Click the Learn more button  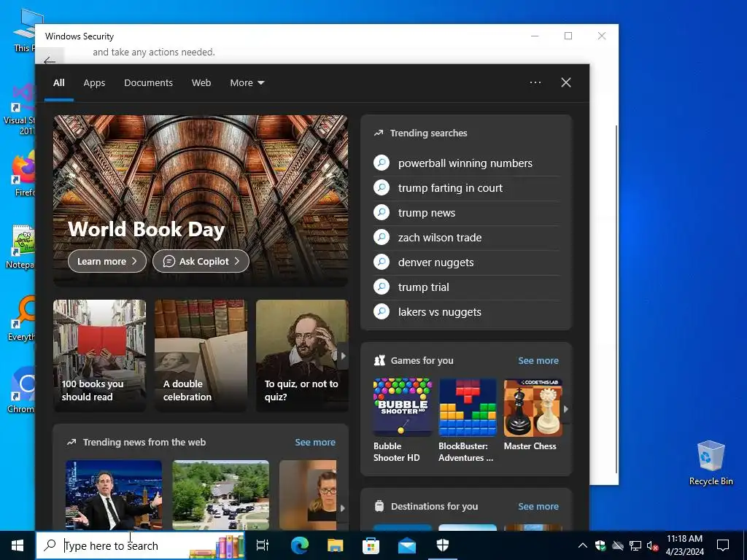(107, 262)
